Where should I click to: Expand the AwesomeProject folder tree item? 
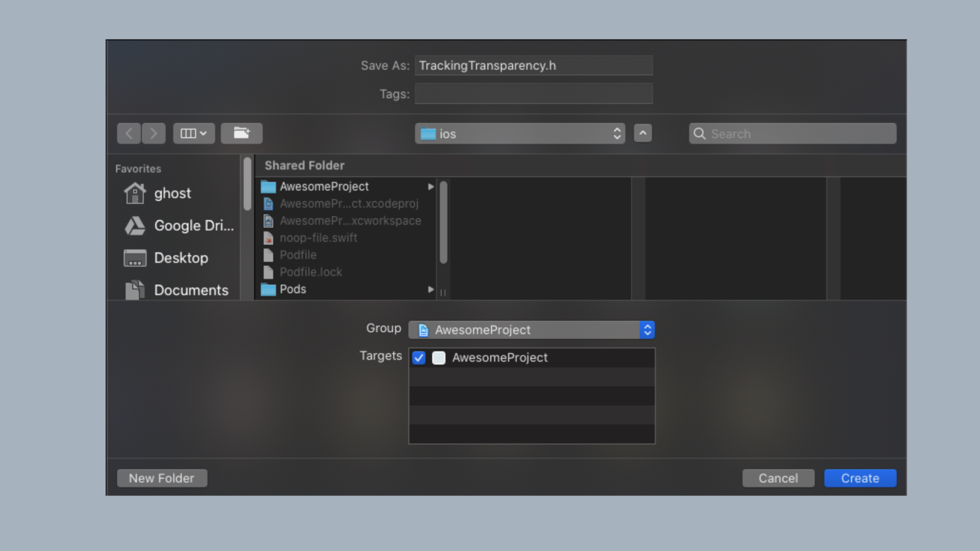(x=431, y=186)
